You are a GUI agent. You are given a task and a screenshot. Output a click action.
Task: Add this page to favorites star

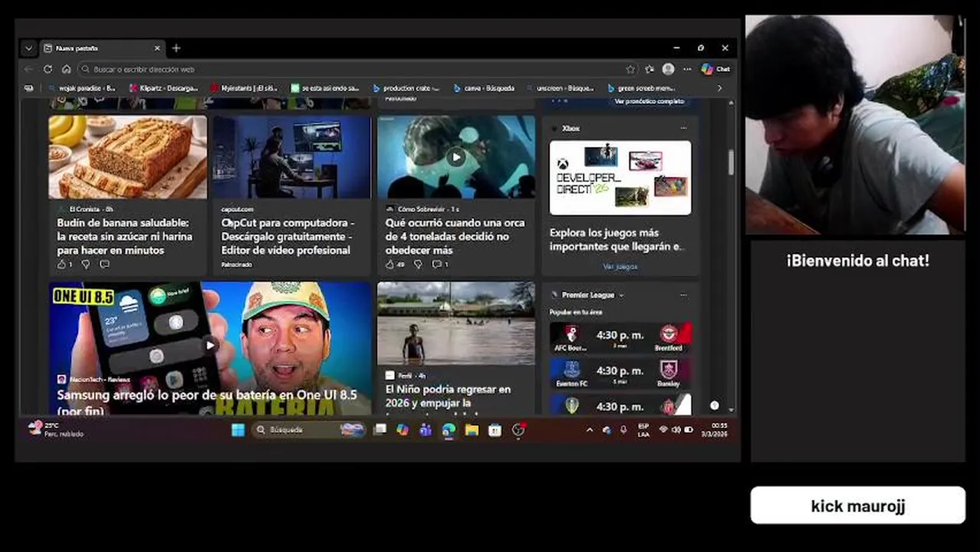pos(630,69)
